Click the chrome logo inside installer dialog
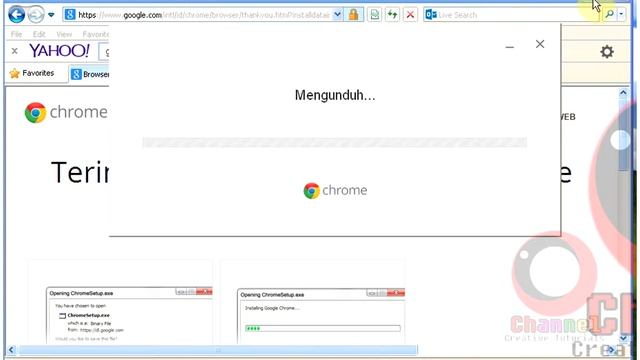 click(x=335, y=191)
